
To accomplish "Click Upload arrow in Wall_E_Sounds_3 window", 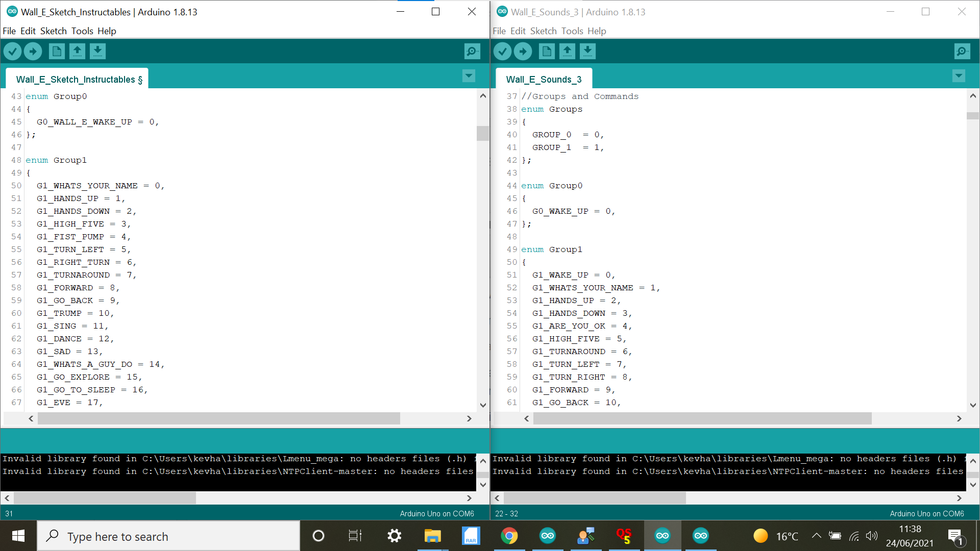I will coord(523,51).
